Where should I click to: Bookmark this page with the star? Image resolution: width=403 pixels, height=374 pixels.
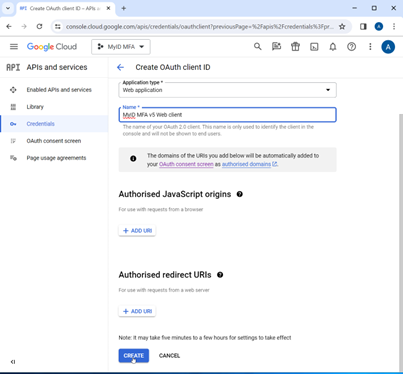(x=342, y=26)
